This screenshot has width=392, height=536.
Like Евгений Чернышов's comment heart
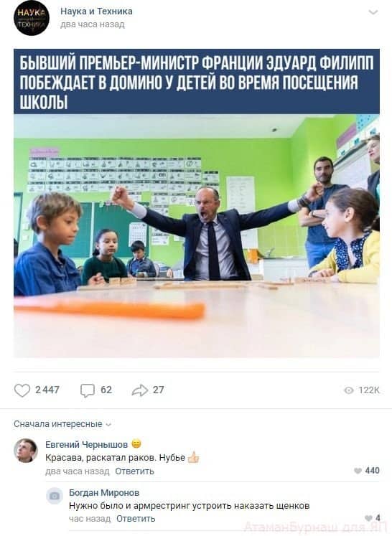click(x=358, y=471)
